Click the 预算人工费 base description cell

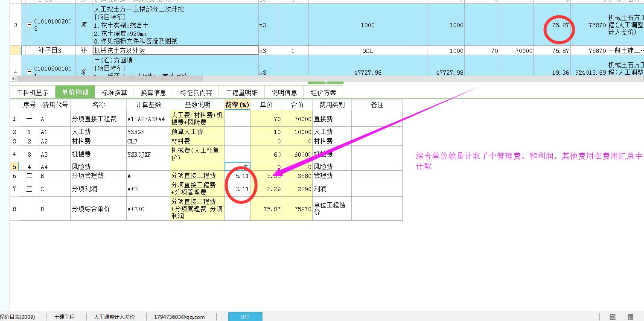[x=197, y=132]
